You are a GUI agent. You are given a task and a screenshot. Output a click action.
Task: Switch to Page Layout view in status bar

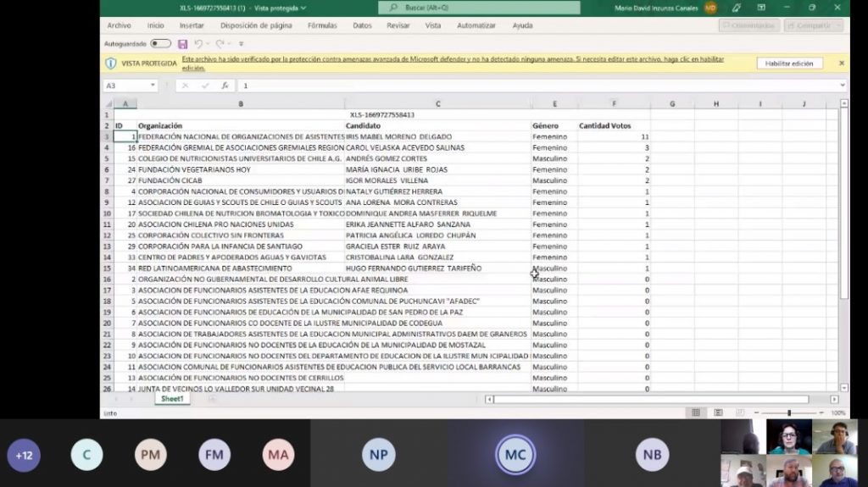click(x=717, y=412)
